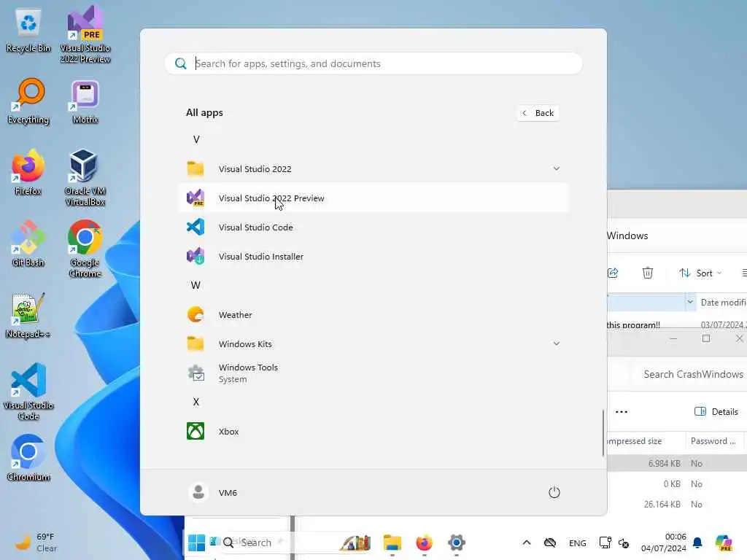747x560 pixels.
Task: Launch Visual Studio Installer from All apps
Action: coord(373,256)
